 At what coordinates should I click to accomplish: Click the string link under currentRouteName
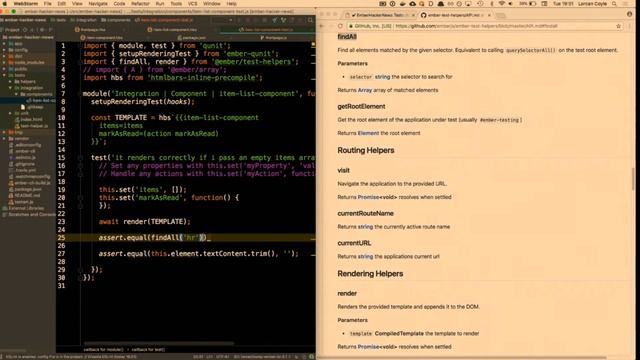365,227
